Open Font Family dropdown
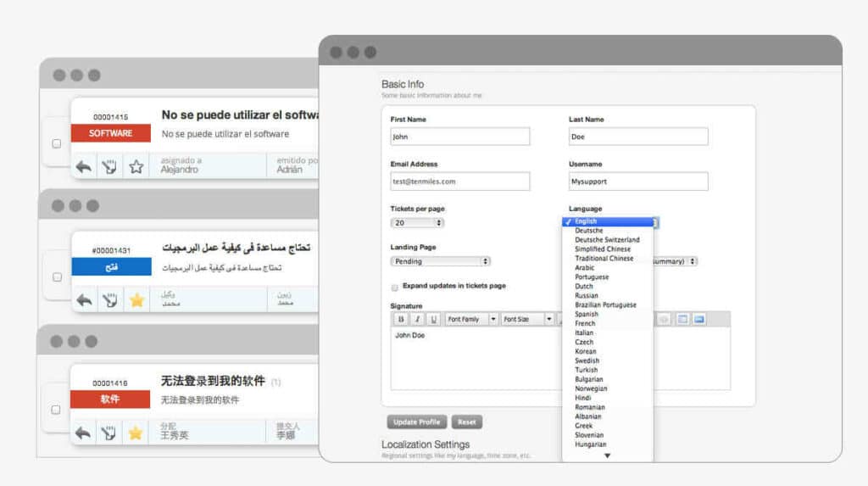The height and width of the screenshot is (486, 868). pos(471,319)
